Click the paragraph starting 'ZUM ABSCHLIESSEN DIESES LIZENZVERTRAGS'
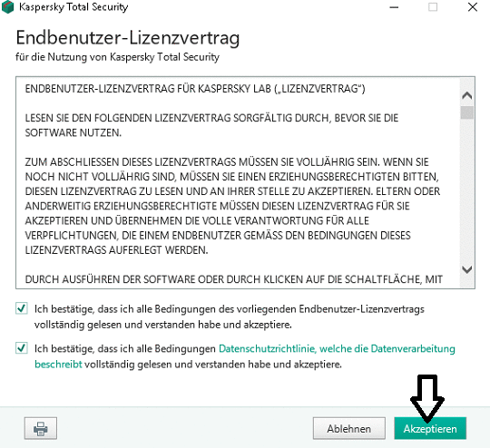Screen dimensions: 490x448 coord(233,206)
